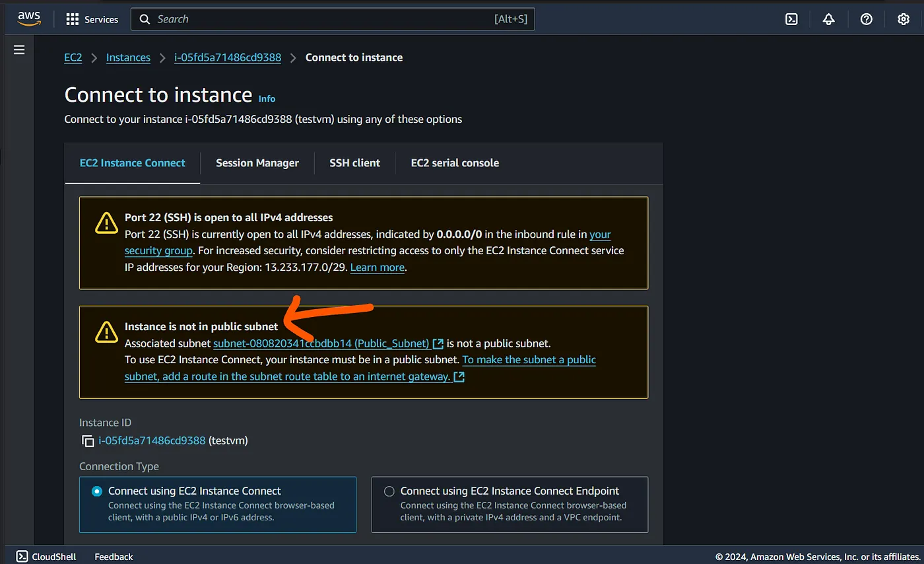
Task: Click the 'Instance ID' label
Action: [106, 423]
